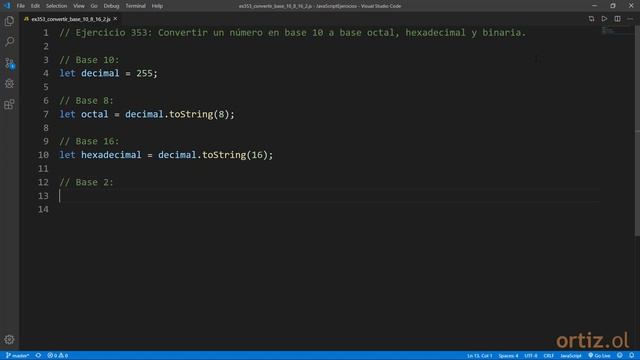Click the 'octal' variable on line 7
Image resolution: width=640 pixels, height=360 pixels.
[x=95, y=114]
